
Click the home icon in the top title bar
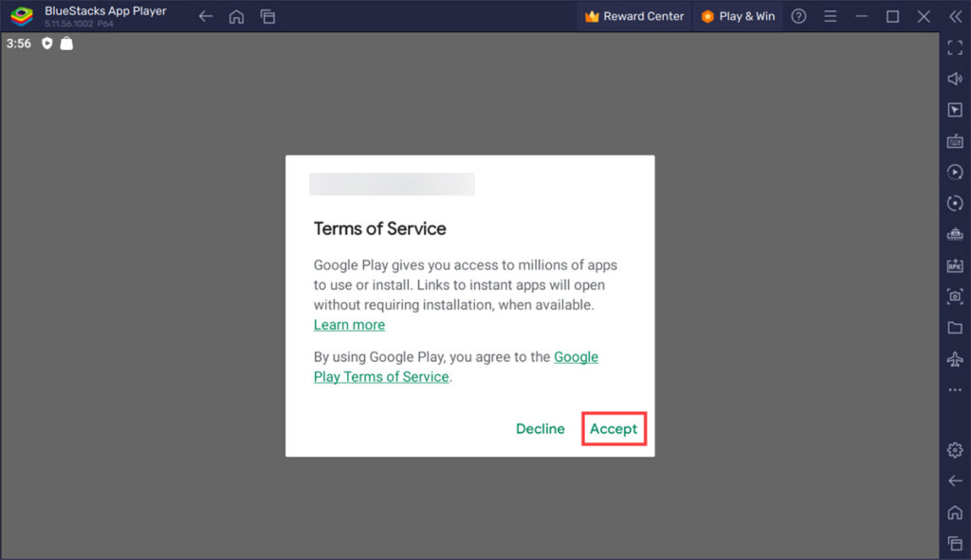[236, 16]
